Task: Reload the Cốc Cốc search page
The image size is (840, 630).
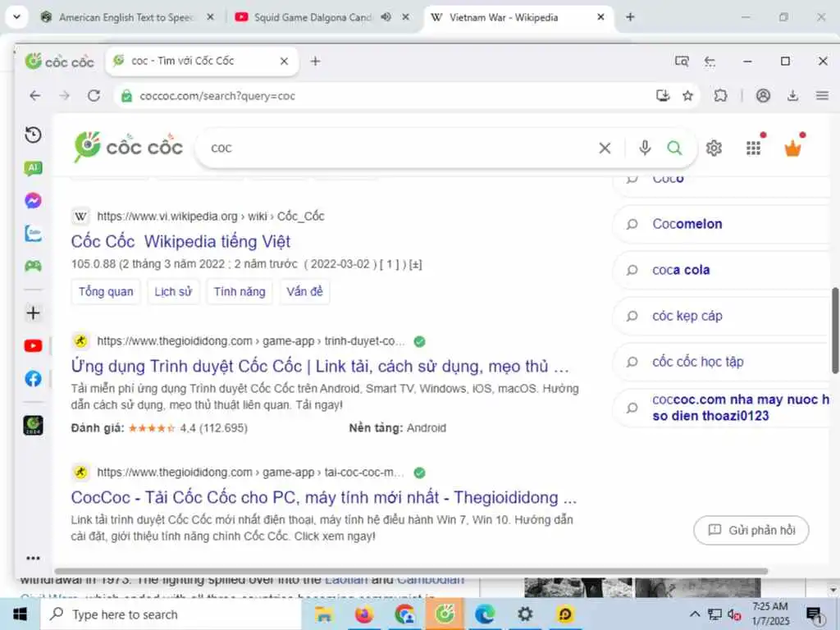Action: [94, 96]
